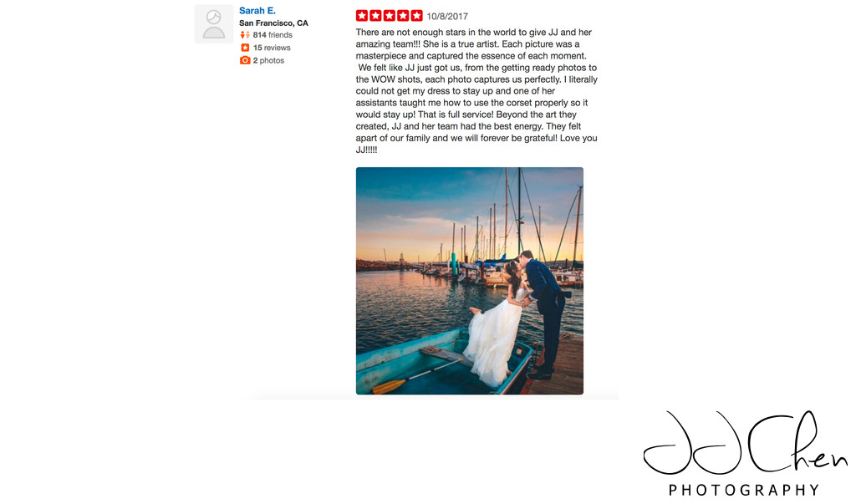Click the PHOTOGRAPHY text under the logo
The height and width of the screenshot is (504, 856).
pos(744,490)
